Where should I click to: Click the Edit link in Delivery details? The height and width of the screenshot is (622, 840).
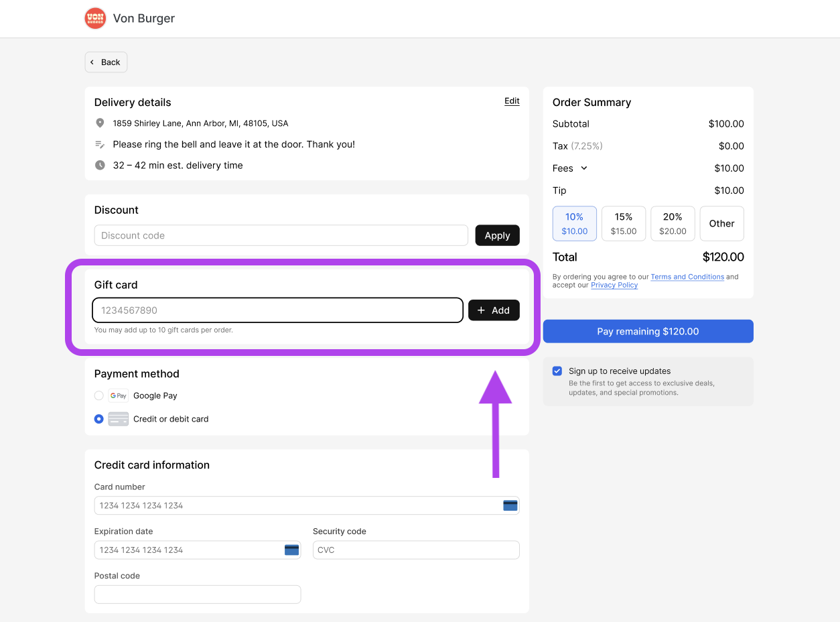coord(512,101)
